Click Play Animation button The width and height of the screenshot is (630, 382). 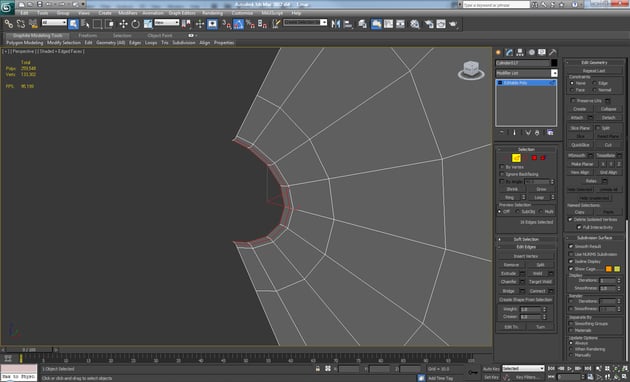click(x=569, y=368)
